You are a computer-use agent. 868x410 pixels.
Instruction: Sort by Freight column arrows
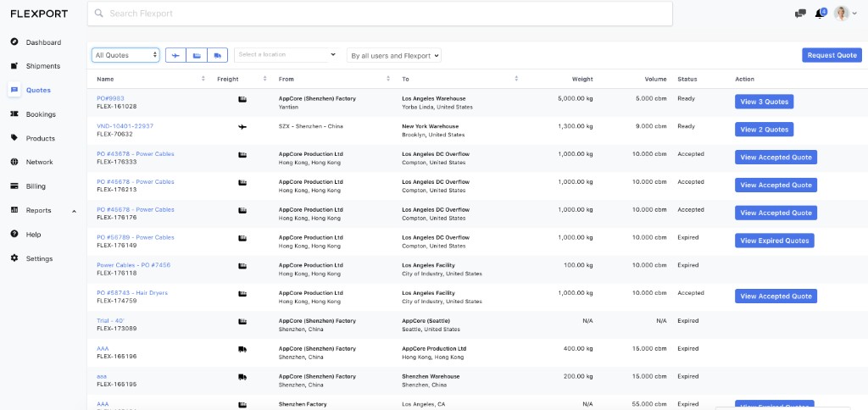(x=264, y=79)
